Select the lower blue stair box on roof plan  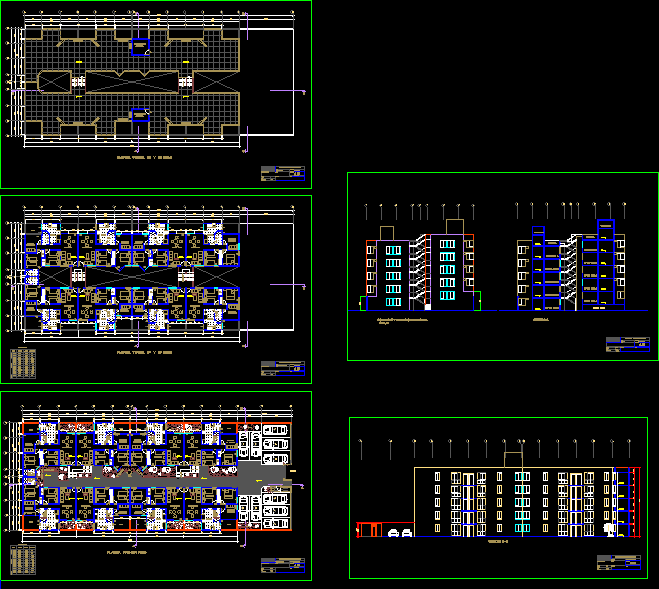coord(139,116)
